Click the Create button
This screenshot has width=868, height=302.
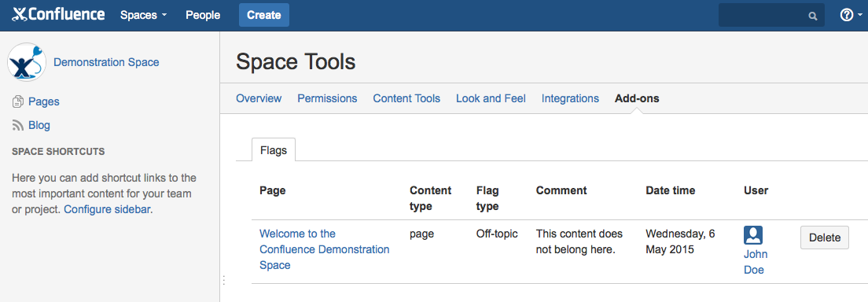point(264,15)
